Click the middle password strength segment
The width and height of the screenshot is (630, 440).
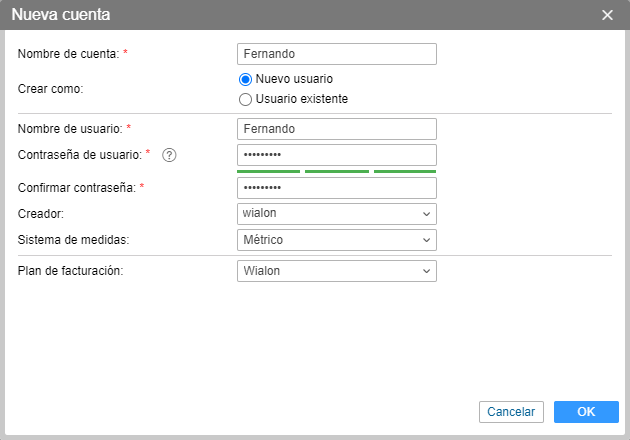click(x=337, y=172)
